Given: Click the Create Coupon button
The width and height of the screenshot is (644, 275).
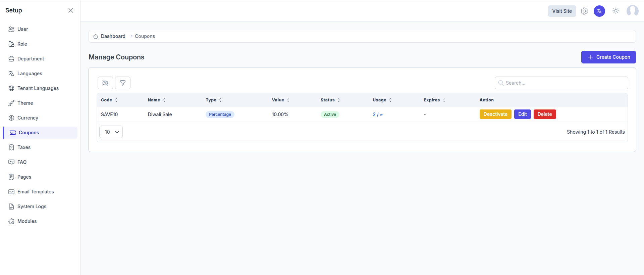Looking at the screenshot, I should click(x=608, y=57).
